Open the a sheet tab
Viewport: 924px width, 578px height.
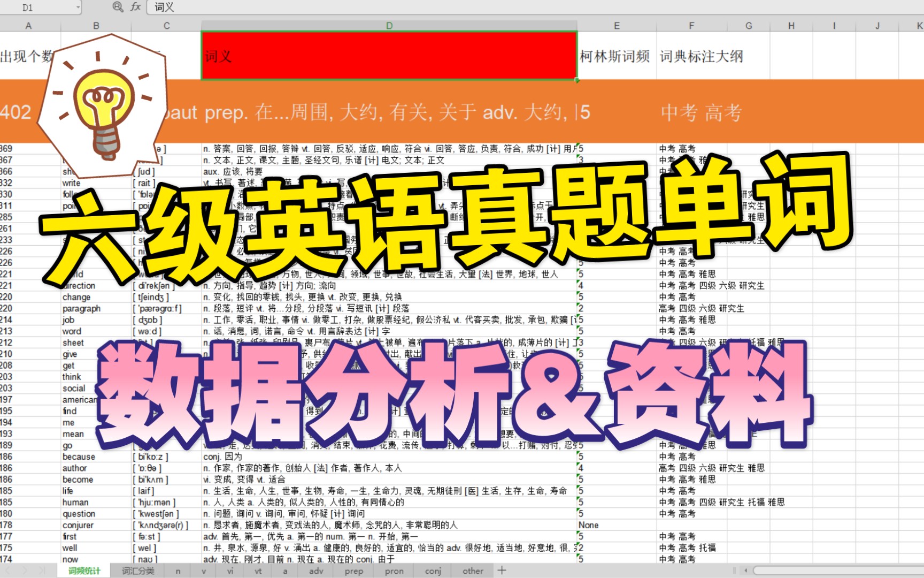click(285, 571)
